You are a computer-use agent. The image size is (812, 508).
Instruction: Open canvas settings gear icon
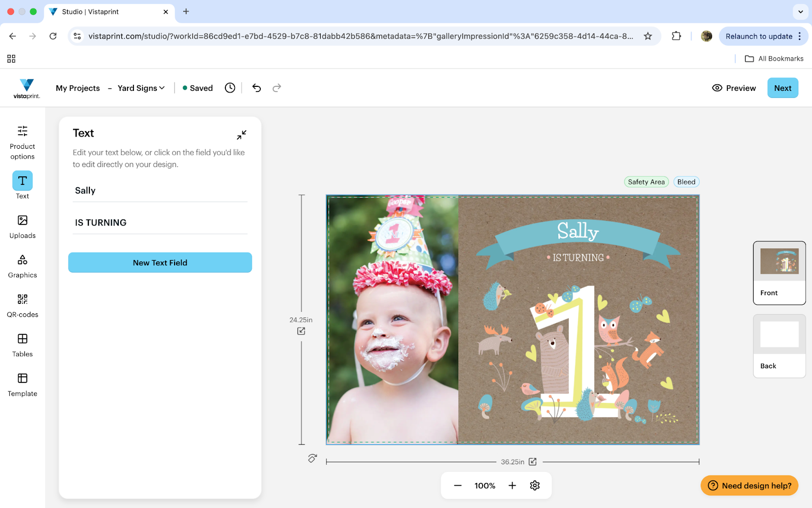(535, 486)
